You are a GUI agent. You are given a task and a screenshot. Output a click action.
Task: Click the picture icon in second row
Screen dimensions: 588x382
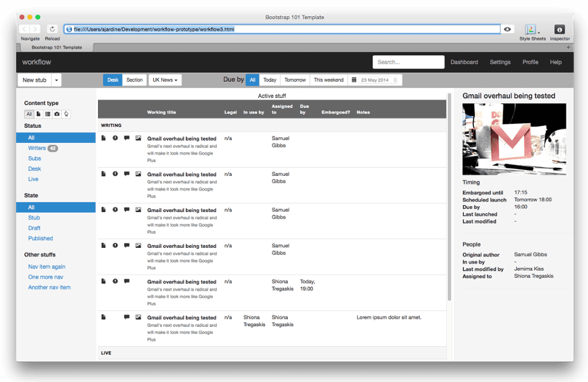138,174
